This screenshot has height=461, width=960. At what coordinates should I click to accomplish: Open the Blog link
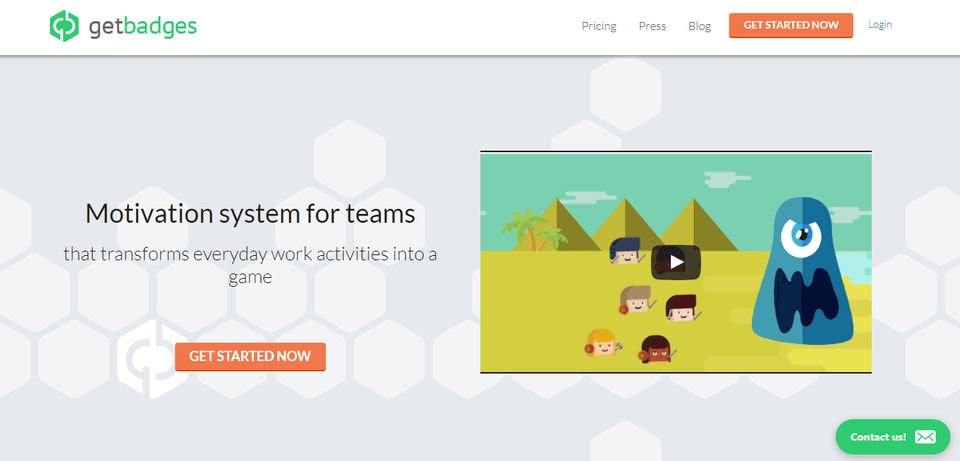(699, 26)
